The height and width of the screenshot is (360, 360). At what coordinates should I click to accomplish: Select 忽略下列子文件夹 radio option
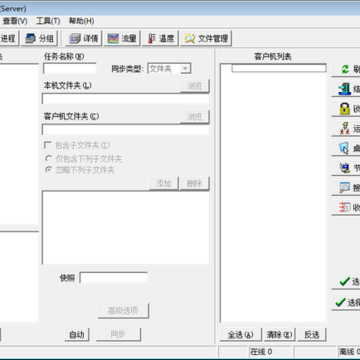48,170
